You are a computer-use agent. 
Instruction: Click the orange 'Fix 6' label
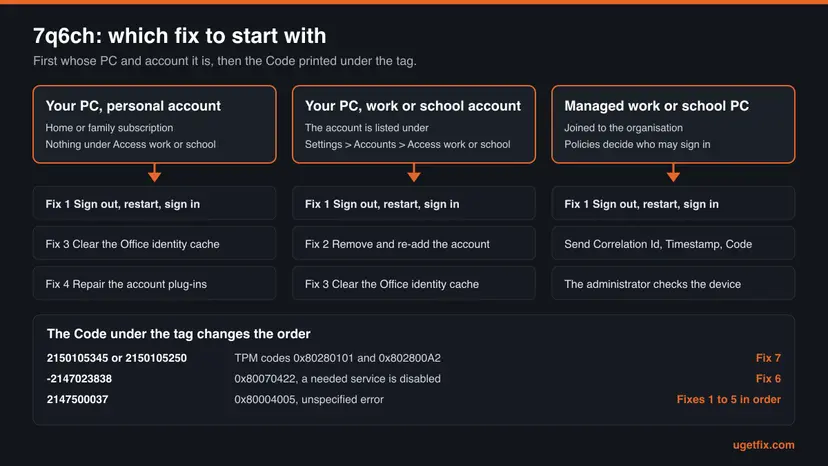(768, 378)
